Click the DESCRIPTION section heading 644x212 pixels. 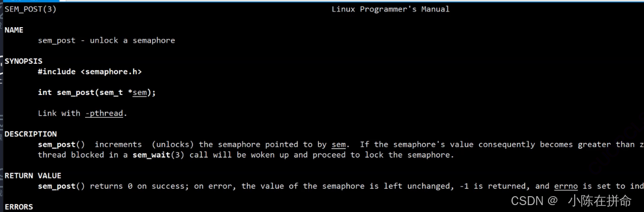31,134
